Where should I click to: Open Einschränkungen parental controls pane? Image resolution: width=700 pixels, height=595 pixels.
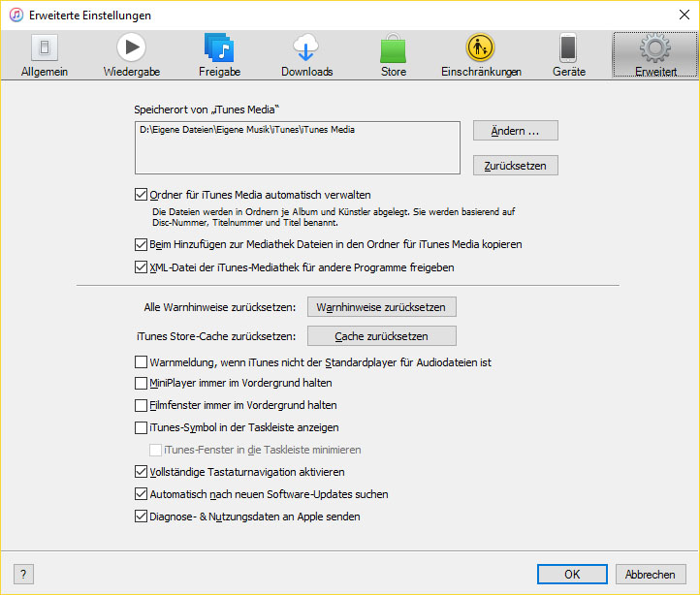pyautogui.click(x=481, y=55)
